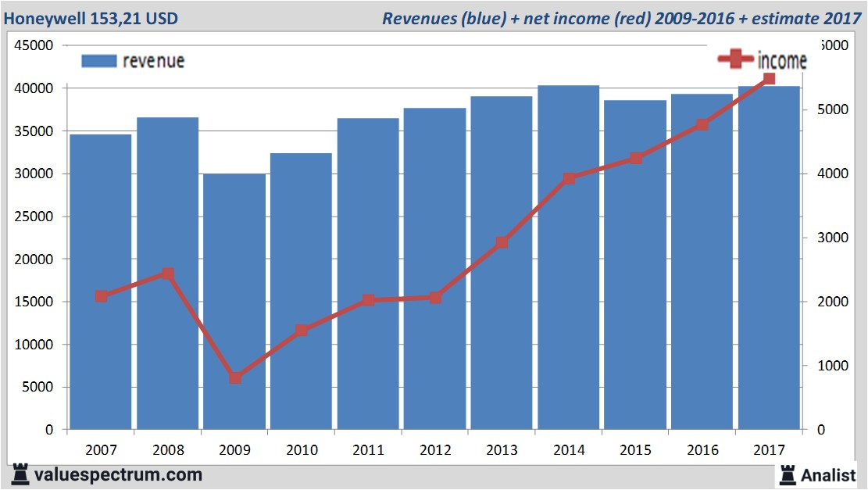Image resolution: width=868 pixels, height=490 pixels.
Task: Click the 40000 revenue axis label
Action: pos(34,88)
